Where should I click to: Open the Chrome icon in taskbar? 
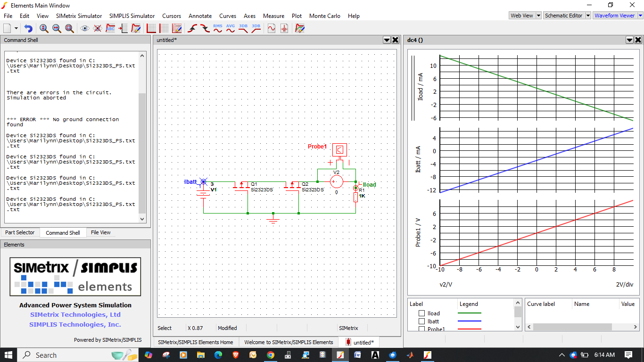(270, 355)
